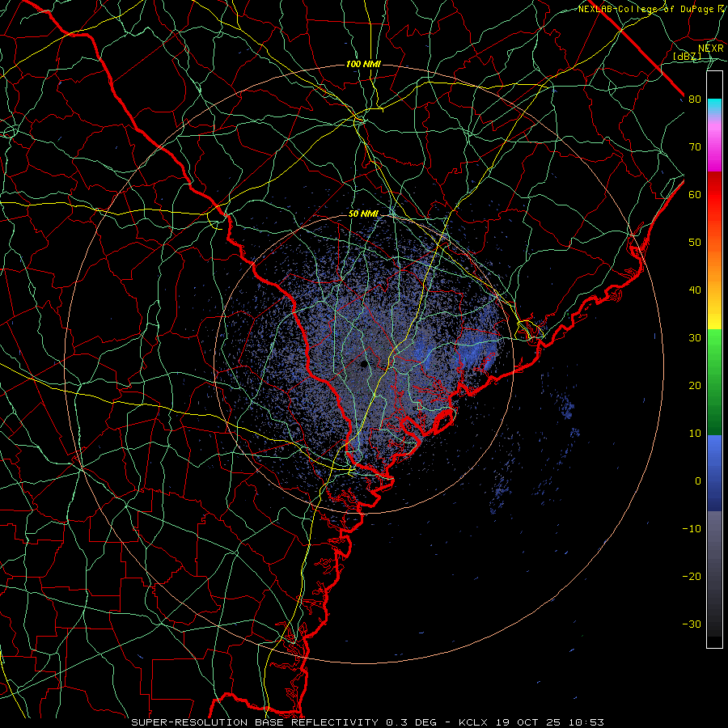
Task: Pick the green band on the color bar
Action: (x=714, y=381)
